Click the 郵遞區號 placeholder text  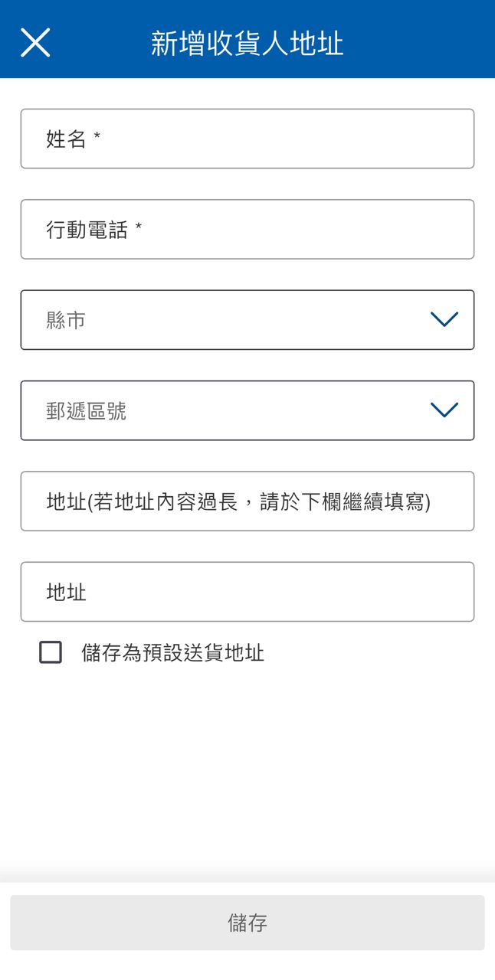86,411
